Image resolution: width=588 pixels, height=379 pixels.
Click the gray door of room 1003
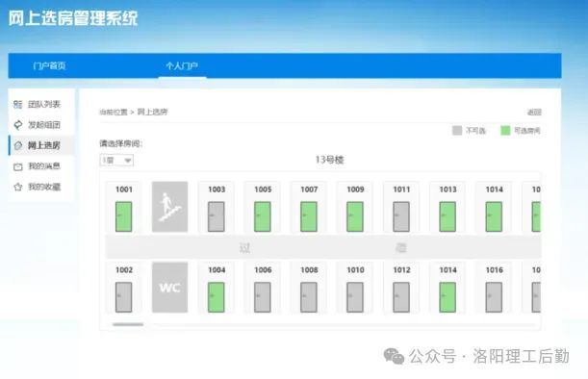[x=217, y=216]
